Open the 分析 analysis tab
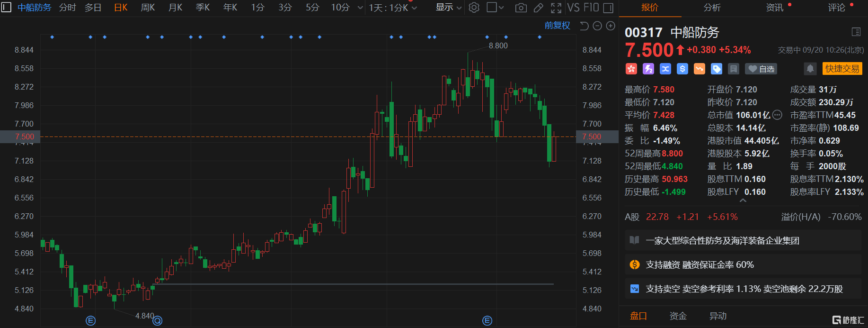This screenshot has height=328, width=868. coord(712,8)
